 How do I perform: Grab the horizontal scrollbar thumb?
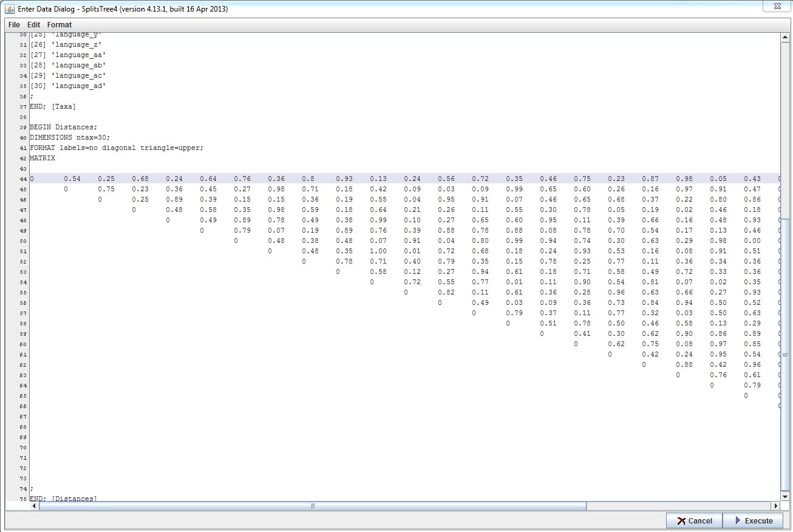313,506
